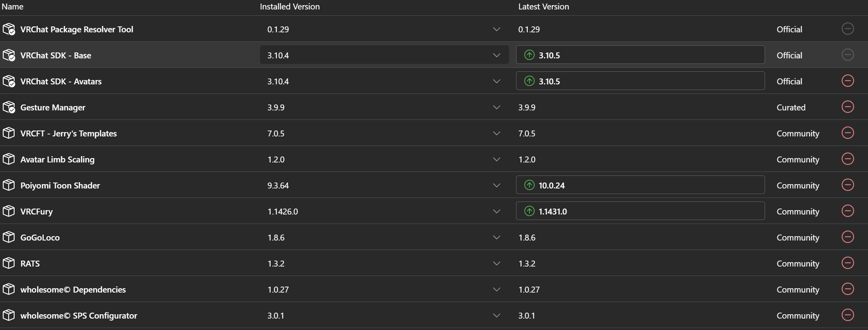Image resolution: width=868 pixels, height=330 pixels.
Task: Upgrade VRCFury to 1.1431.0
Action: pyautogui.click(x=640, y=211)
